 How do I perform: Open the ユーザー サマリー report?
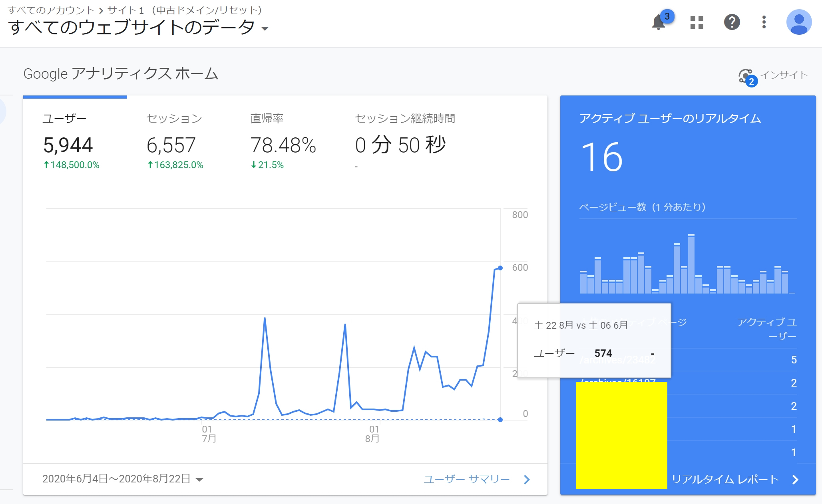tap(467, 479)
